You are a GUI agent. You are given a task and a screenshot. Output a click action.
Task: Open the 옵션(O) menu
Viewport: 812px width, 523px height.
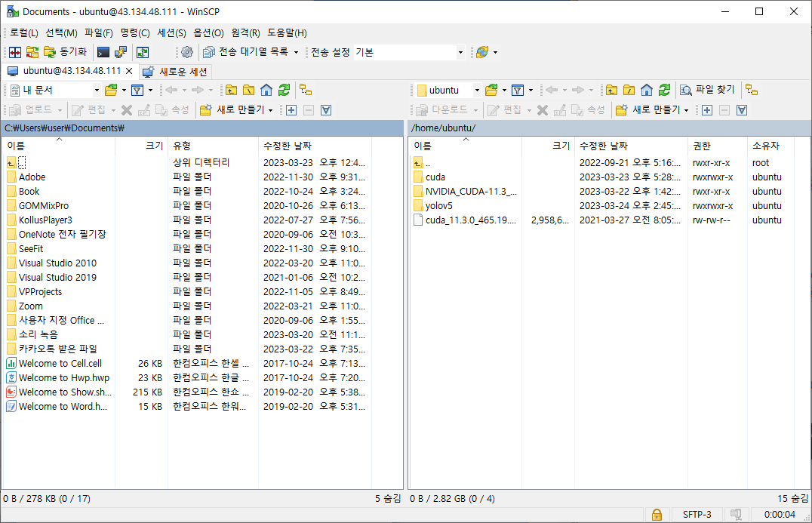tap(208, 32)
